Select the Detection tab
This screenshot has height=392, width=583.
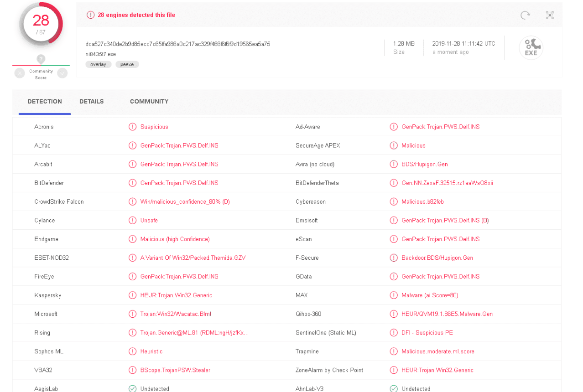click(x=45, y=102)
